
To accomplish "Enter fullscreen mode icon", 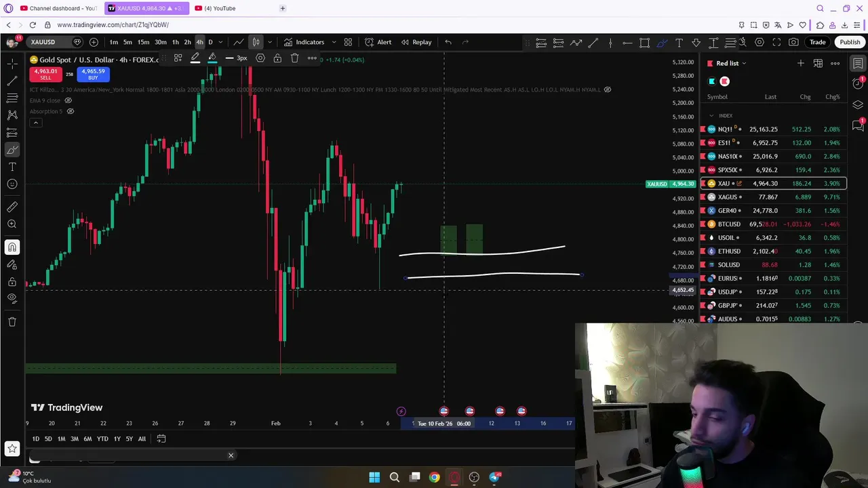I will pos(776,42).
